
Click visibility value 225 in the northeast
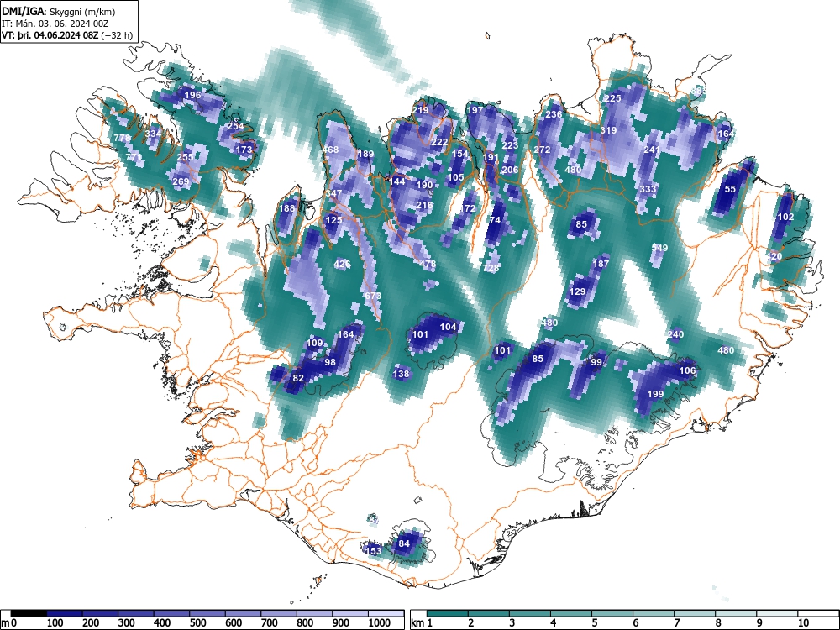coord(612,98)
